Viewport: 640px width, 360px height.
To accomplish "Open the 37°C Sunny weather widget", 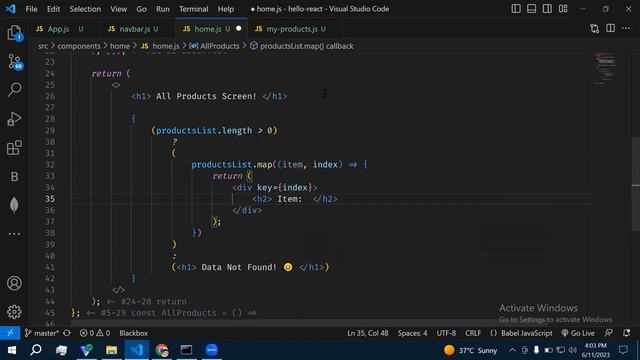I will [x=470, y=350].
